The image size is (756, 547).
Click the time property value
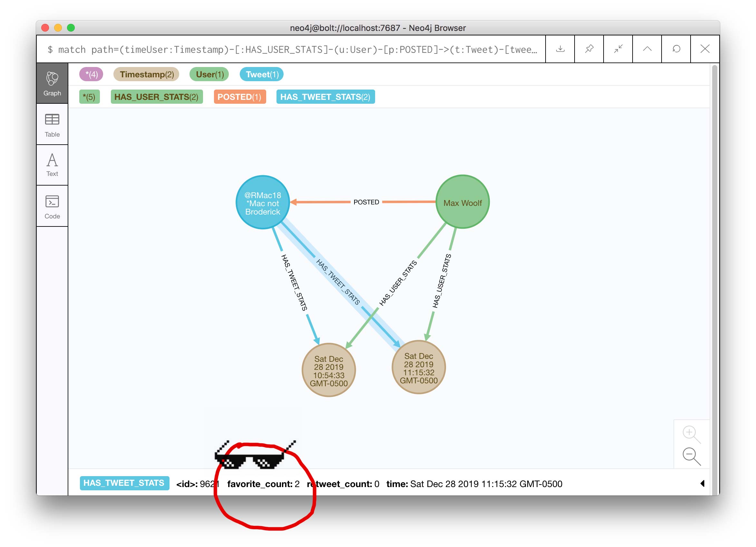click(486, 484)
